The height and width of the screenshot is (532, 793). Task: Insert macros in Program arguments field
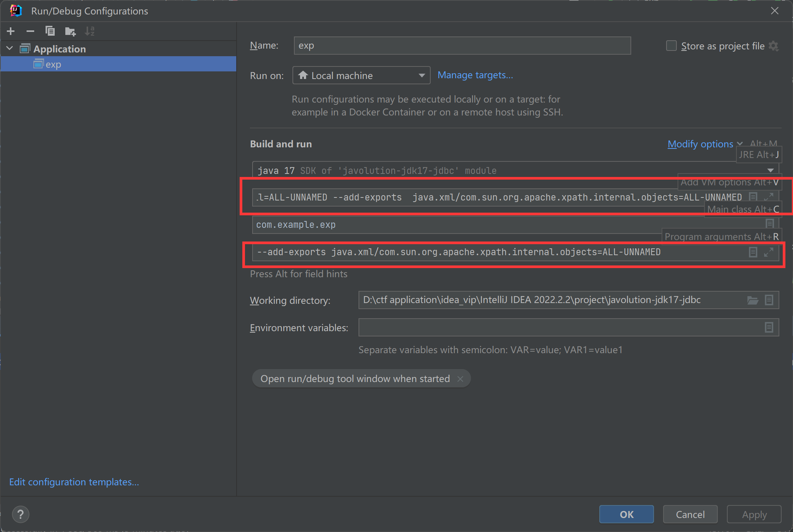pos(753,252)
